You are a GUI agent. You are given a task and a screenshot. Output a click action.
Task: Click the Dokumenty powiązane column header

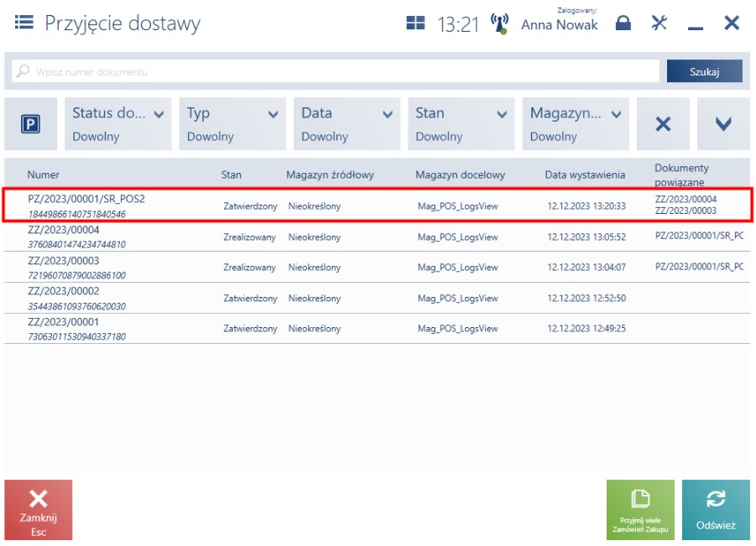tap(681, 175)
